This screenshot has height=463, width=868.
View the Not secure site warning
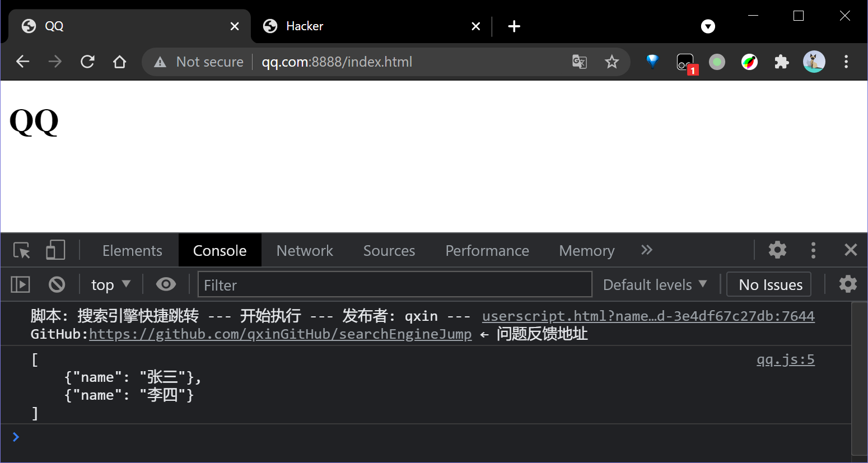(199, 62)
